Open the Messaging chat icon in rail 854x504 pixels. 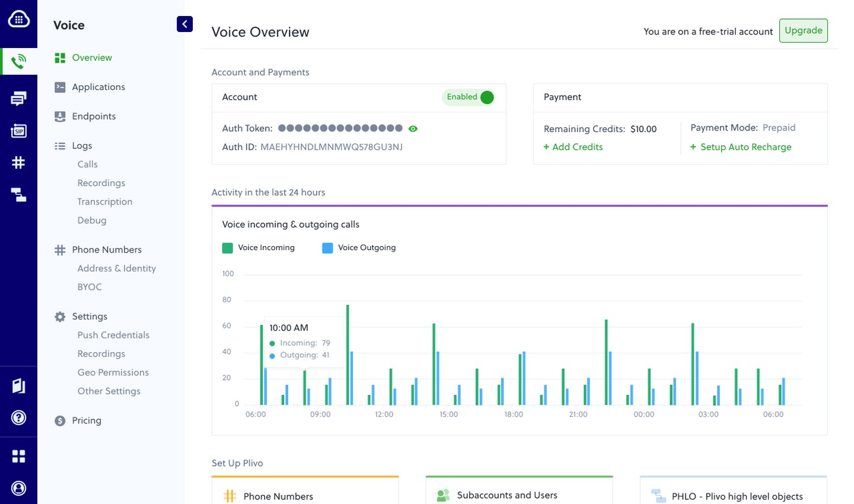(18, 98)
